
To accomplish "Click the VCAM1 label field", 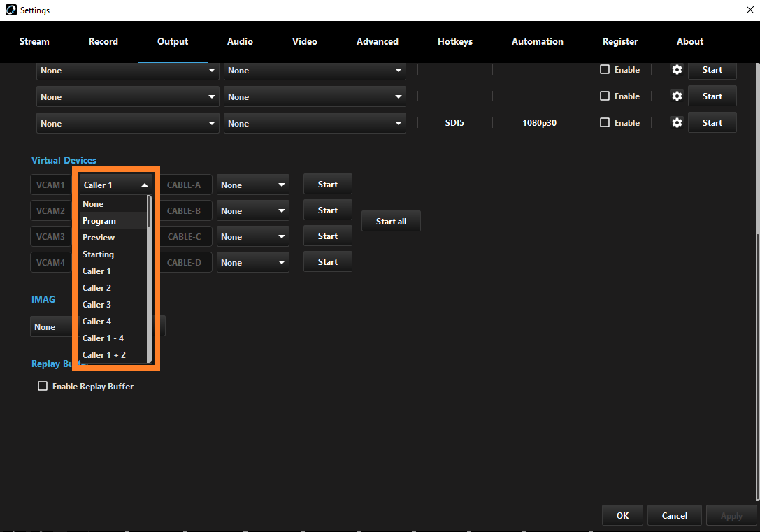I will pyautogui.click(x=51, y=185).
